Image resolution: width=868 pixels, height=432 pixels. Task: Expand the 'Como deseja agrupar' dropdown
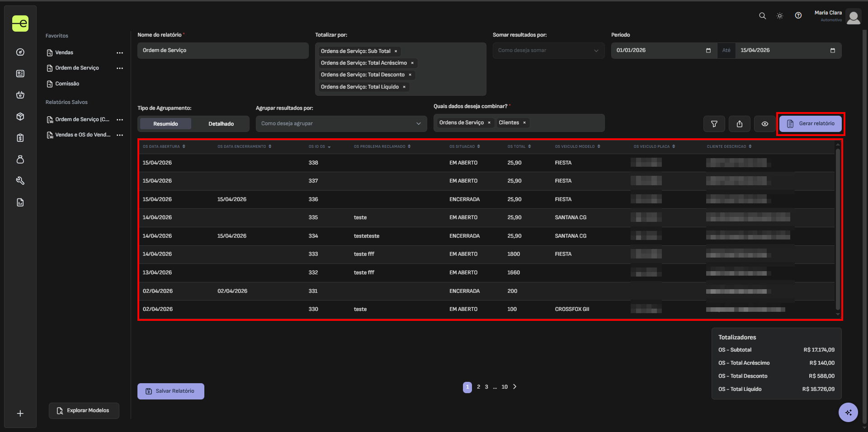pyautogui.click(x=341, y=124)
